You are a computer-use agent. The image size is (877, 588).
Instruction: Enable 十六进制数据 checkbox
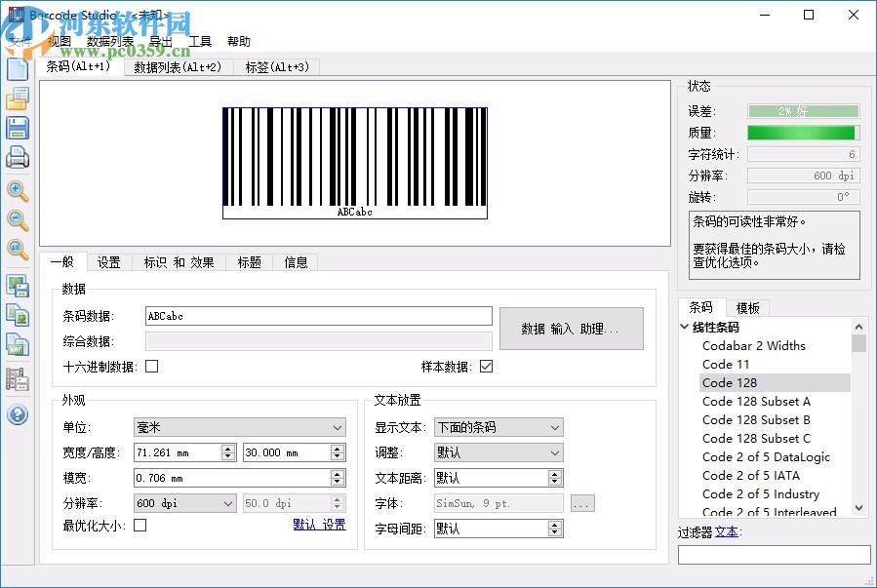click(x=150, y=366)
